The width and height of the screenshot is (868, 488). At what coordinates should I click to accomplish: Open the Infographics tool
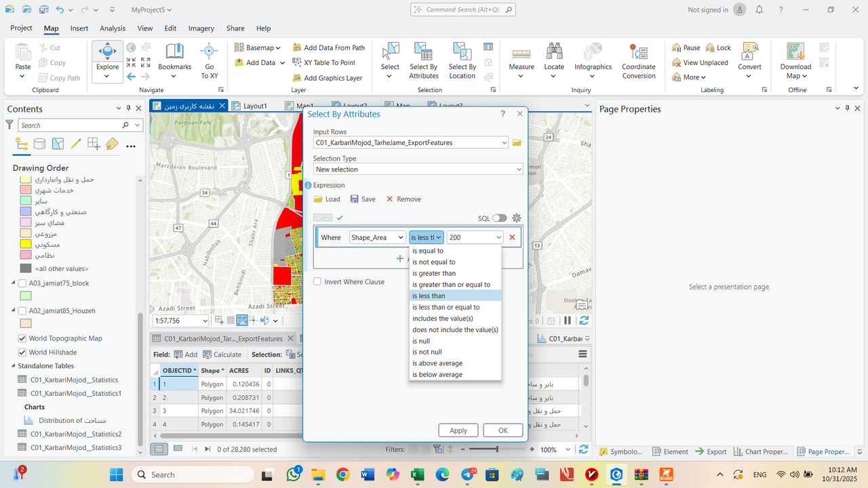tap(593, 61)
